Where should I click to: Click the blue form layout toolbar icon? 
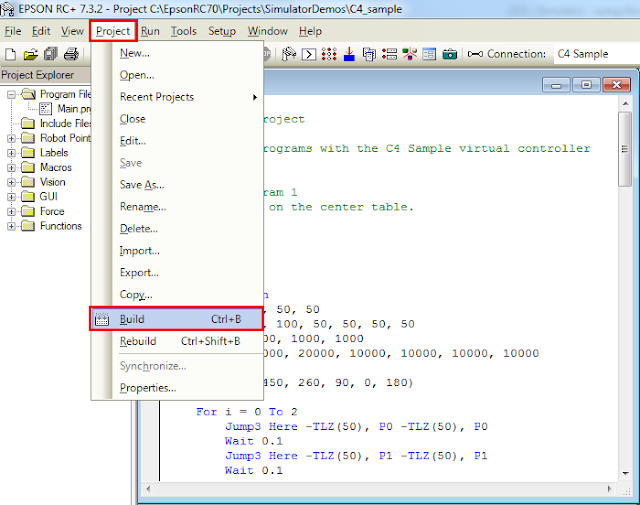coord(429,54)
